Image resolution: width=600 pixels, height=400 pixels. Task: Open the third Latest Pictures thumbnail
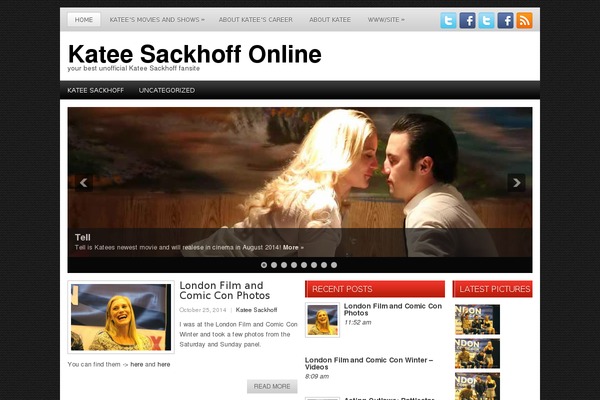pyautogui.click(x=477, y=386)
